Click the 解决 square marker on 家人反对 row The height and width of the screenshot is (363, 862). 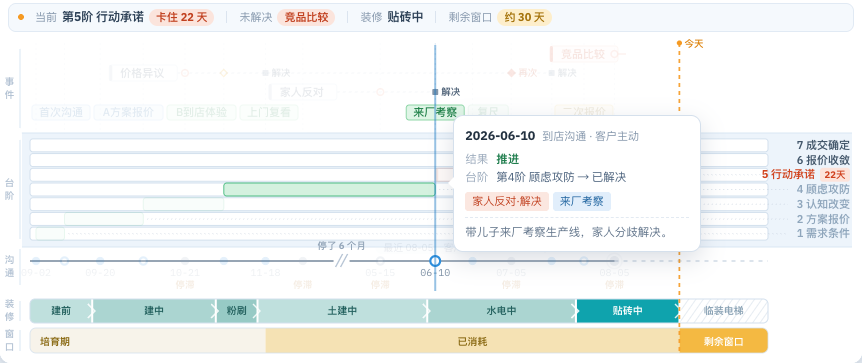[x=435, y=92]
